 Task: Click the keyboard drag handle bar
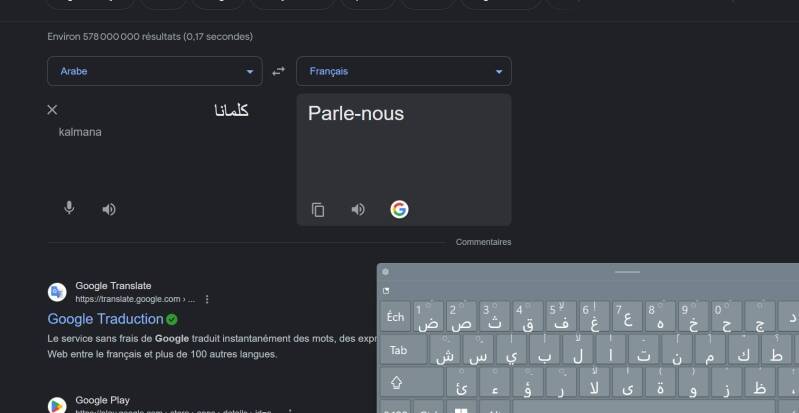(627, 272)
